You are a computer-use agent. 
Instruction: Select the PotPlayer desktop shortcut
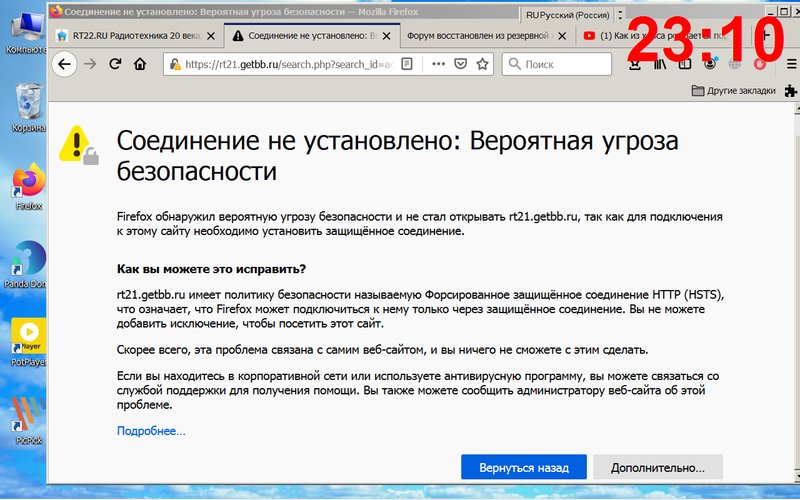[28, 342]
